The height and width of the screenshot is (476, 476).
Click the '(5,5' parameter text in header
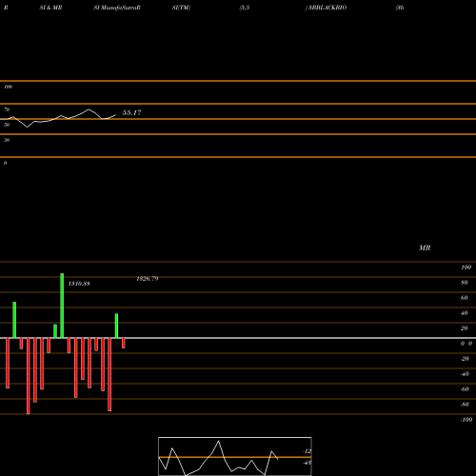[245, 8]
